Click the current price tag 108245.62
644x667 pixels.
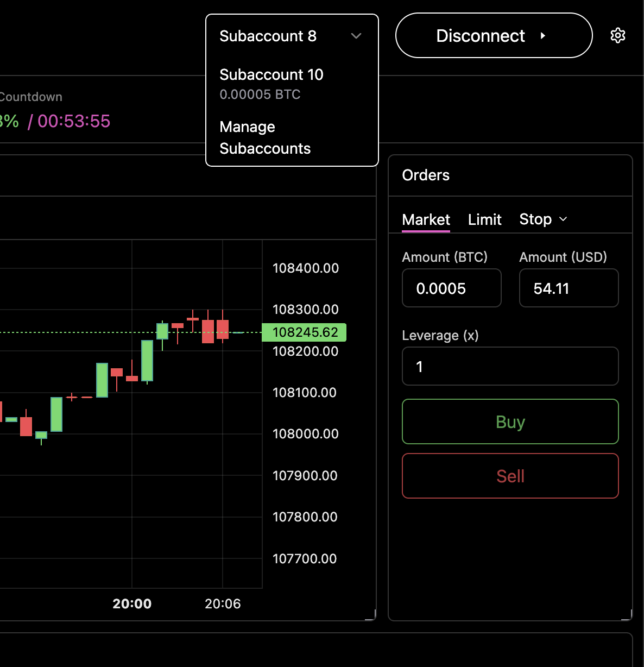[304, 332]
